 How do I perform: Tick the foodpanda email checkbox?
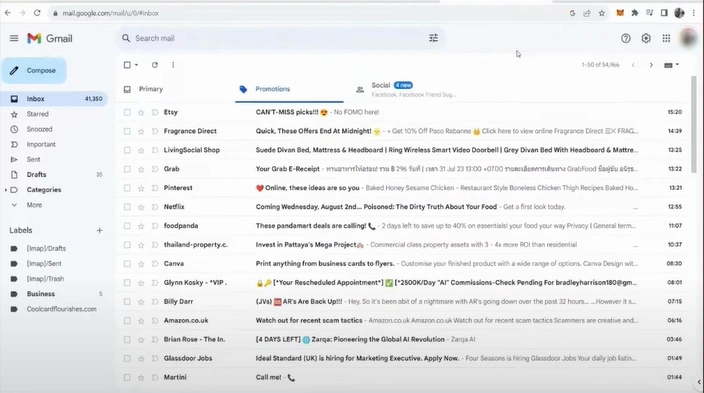[127, 226]
